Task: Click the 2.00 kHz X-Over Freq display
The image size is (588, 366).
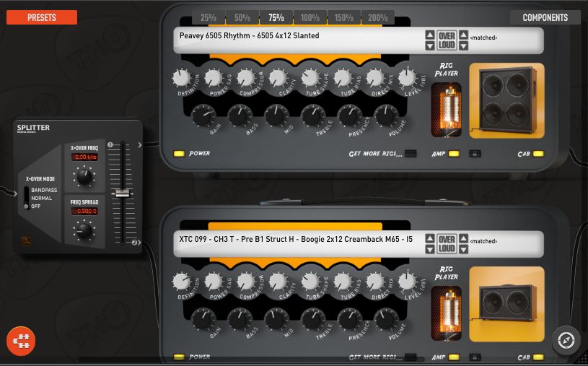Action: (x=84, y=157)
